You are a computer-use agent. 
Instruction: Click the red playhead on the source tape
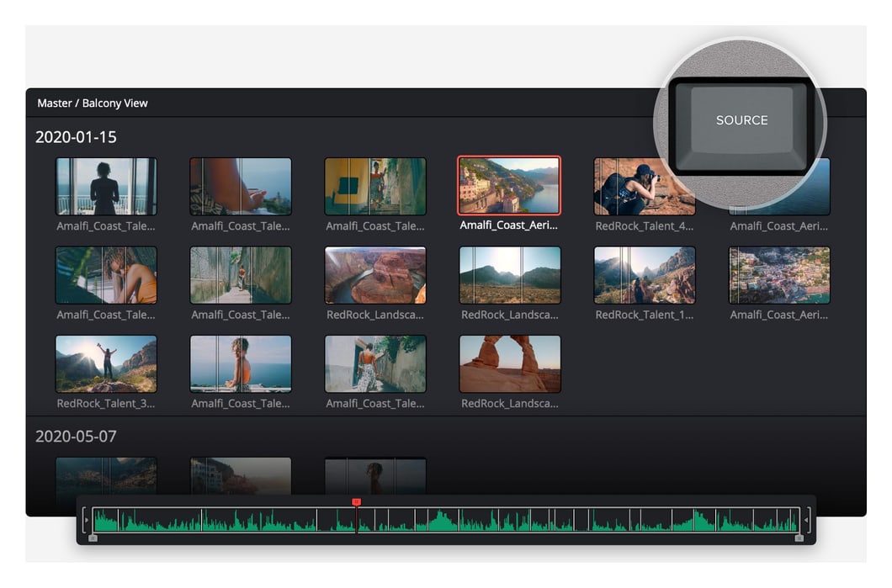point(356,501)
